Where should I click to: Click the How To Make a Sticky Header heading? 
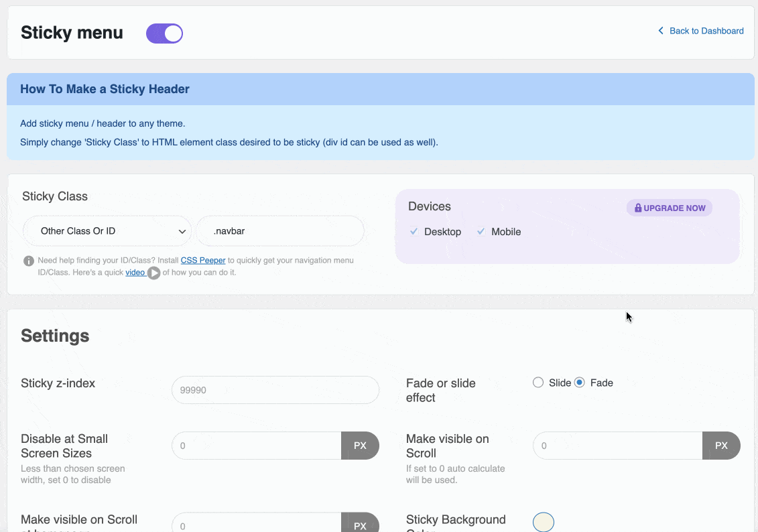[105, 89]
